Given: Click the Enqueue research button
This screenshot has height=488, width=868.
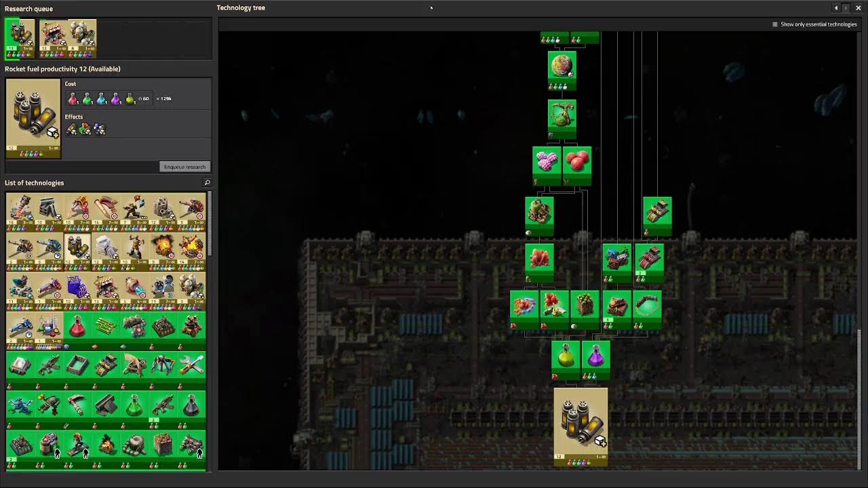Looking at the screenshot, I should tap(184, 167).
